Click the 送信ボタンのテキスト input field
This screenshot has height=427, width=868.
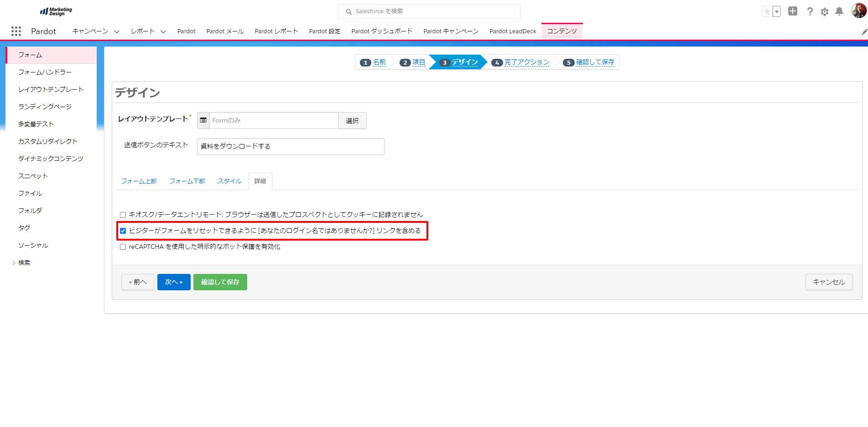(291, 146)
